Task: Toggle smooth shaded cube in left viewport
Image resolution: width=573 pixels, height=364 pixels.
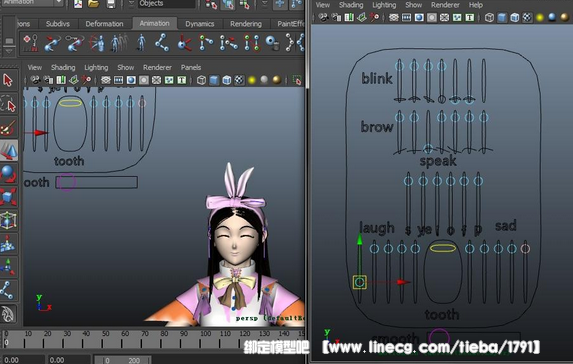Action: [x=214, y=80]
